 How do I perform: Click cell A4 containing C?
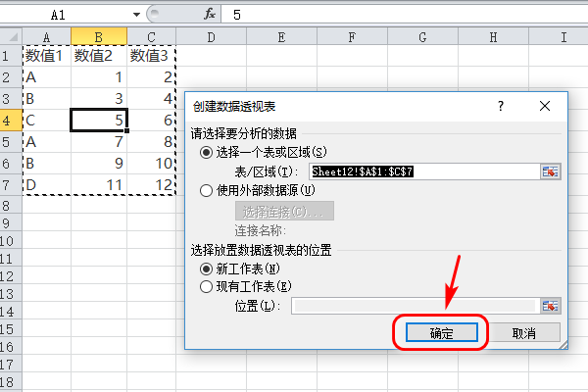46,121
